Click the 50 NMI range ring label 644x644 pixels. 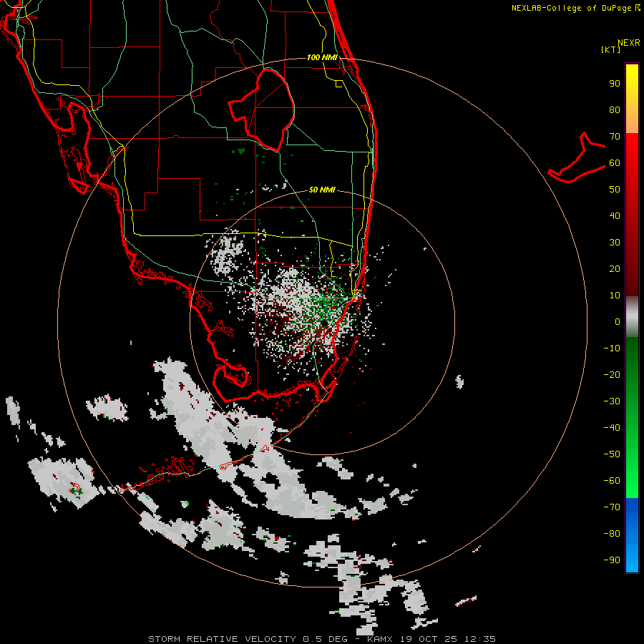pyautogui.click(x=322, y=190)
